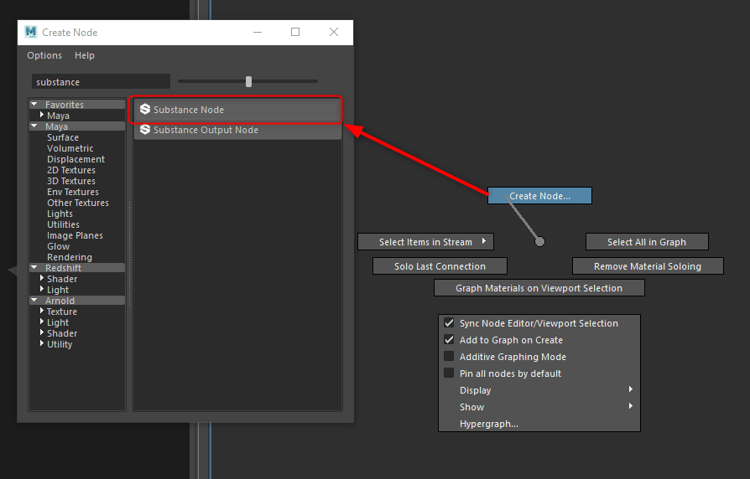
Task: Expand Arnold Utility group
Action: pos(42,344)
